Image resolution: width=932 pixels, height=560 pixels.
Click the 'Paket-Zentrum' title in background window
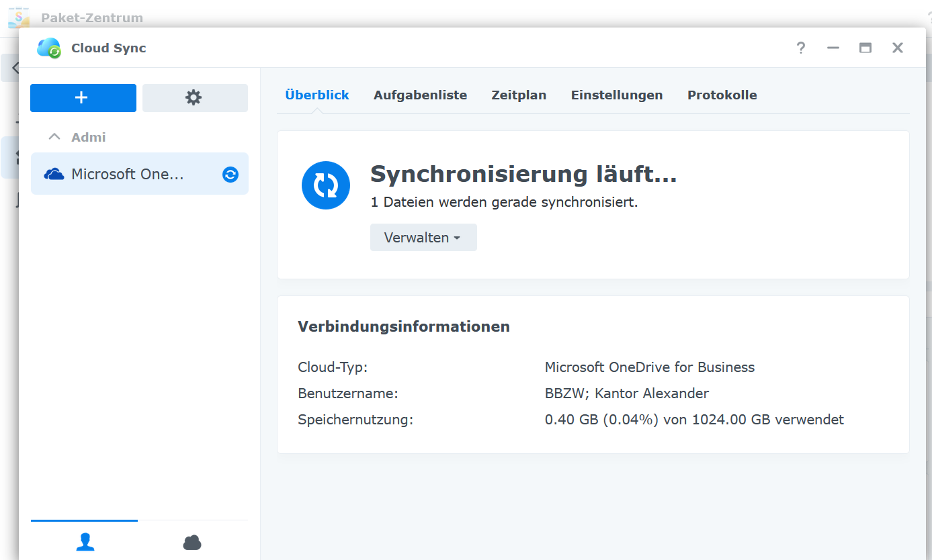coord(92,18)
